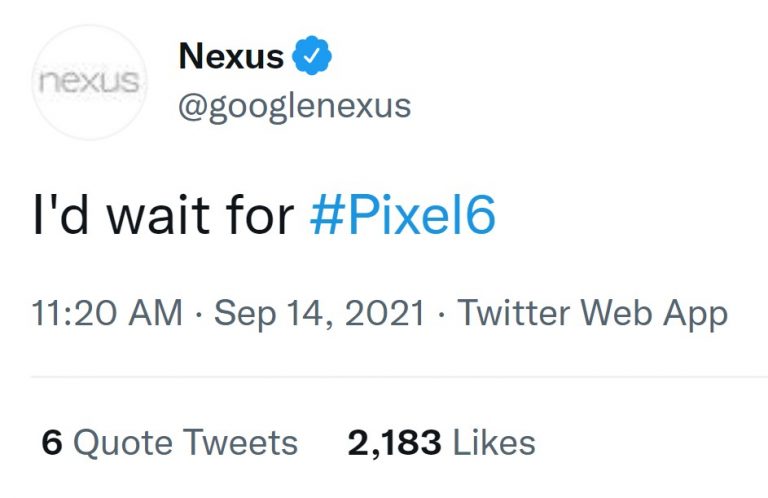View the Quote Tweets label
Image resolution: width=768 pixels, height=498 pixels.
tap(186, 443)
